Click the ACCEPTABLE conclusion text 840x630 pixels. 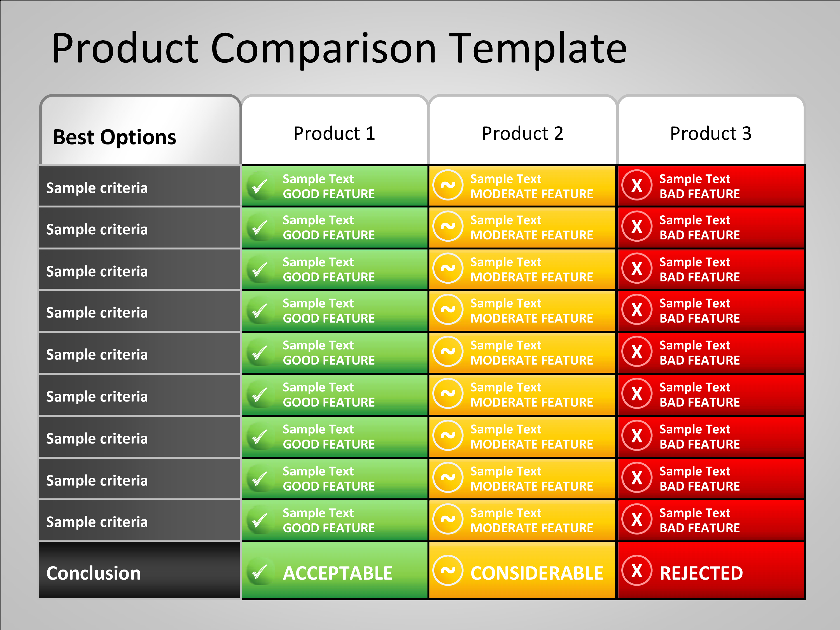click(x=338, y=573)
